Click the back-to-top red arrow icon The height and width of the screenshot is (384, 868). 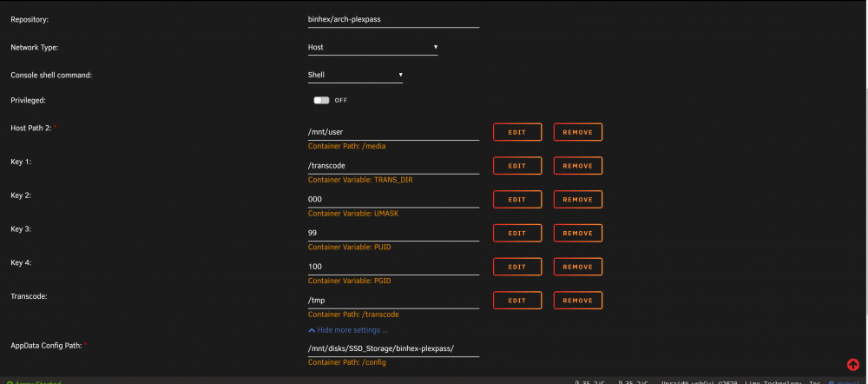coord(852,365)
